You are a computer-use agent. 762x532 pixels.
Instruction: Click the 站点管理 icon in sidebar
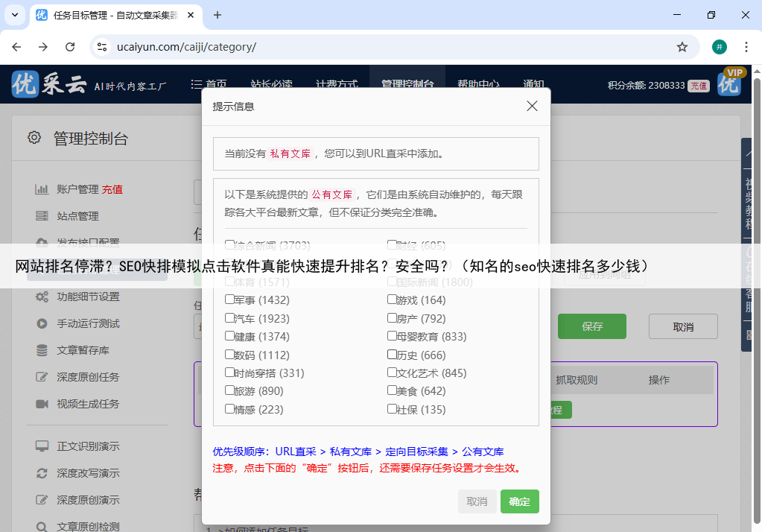(x=42, y=216)
